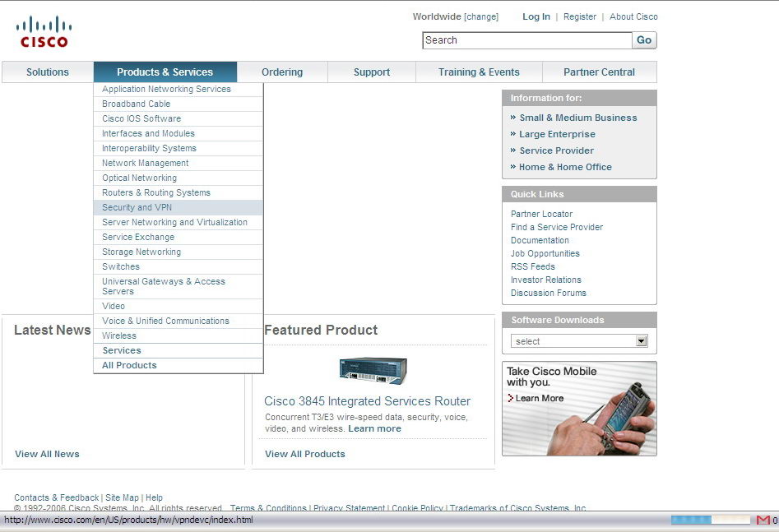This screenshot has width=779, height=532.
Task: Click Learn more under featured product
Action: [374, 428]
